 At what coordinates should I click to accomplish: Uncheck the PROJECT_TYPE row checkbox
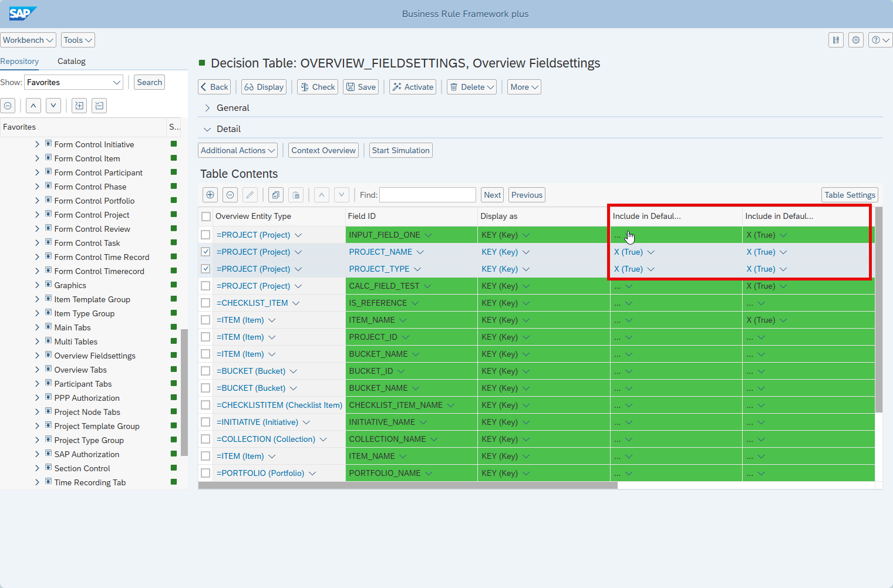point(205,269)
